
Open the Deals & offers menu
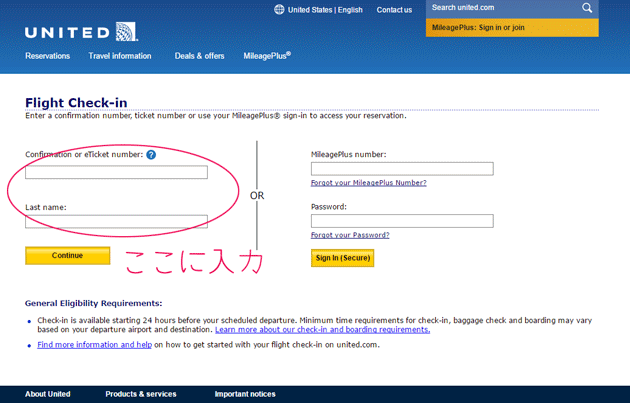(199, 56)
